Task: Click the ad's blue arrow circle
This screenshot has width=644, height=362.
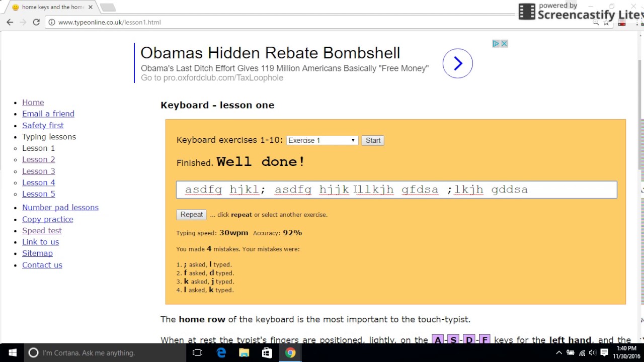Action: click(x=457, y=63)
